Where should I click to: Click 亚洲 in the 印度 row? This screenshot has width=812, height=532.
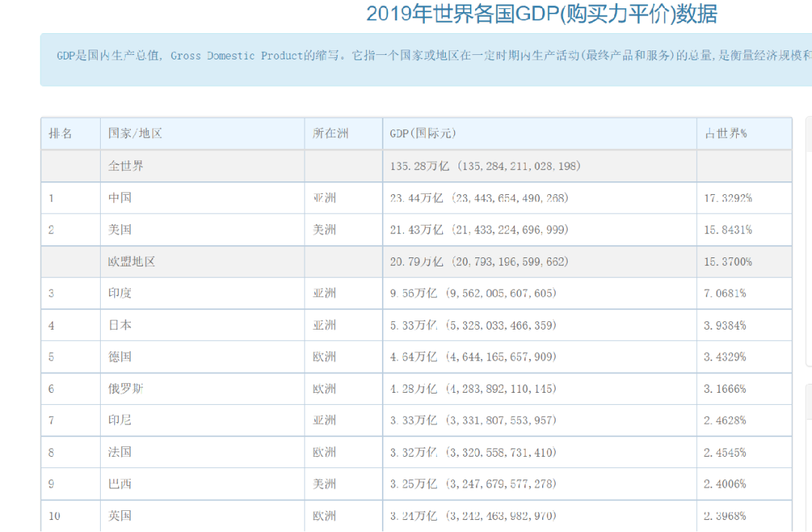pyautogui.click(x=324, y=293)
